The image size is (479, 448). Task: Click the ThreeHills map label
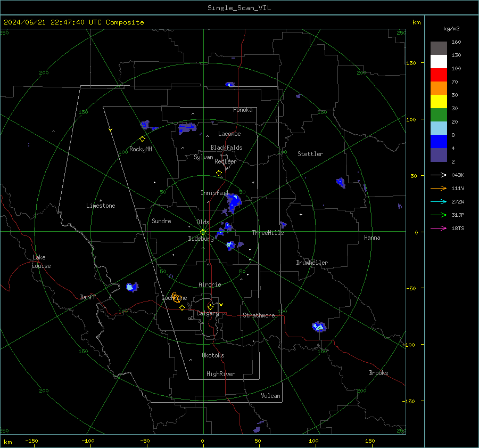pos(268,233)
